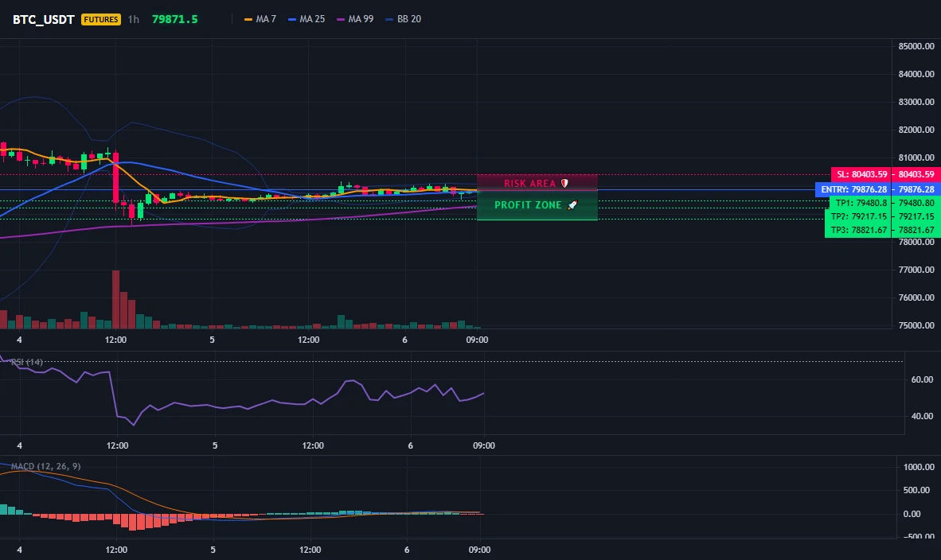Click the 75000.00 price axis label

[916, 325]
